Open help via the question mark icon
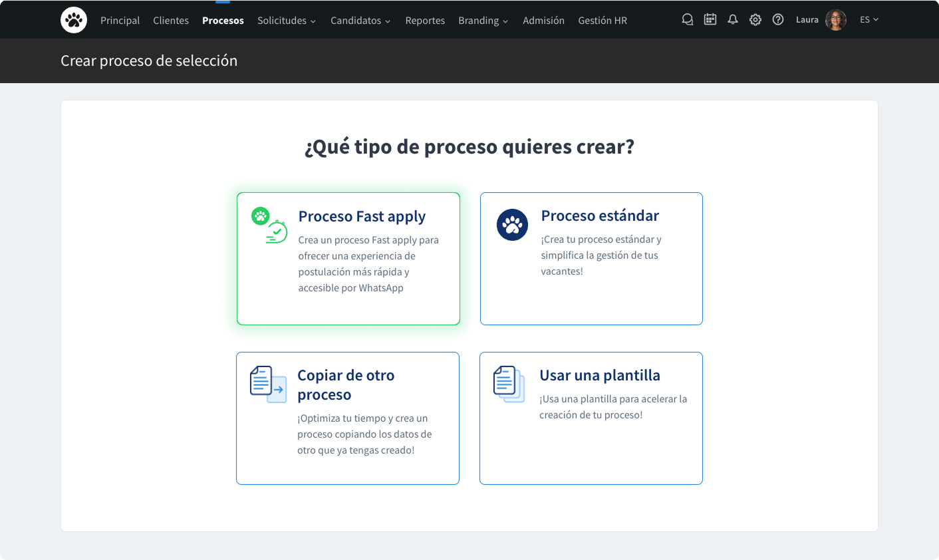The height and width of the screenshot is (560, 939). (x=777, y=19)
